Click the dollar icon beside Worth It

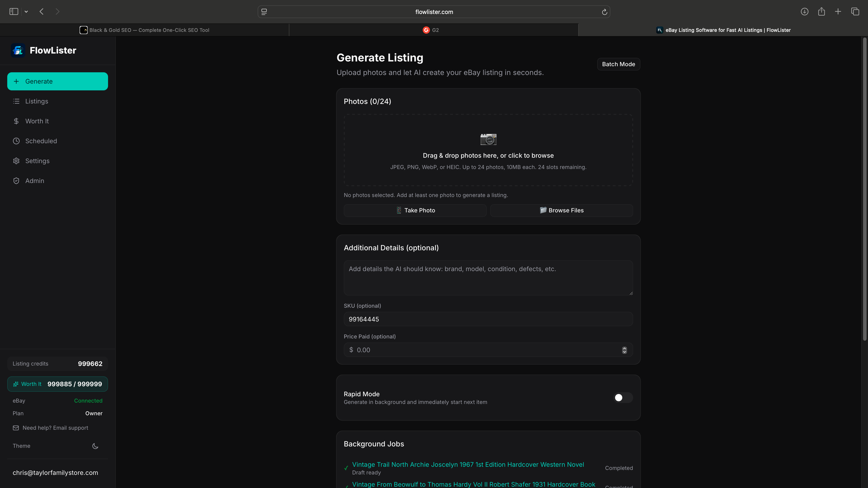[16, 121]
